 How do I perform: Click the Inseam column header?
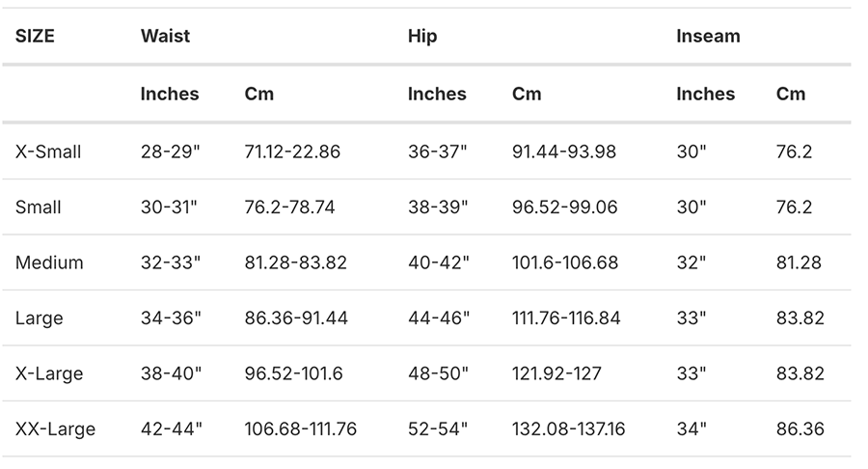pos(708,37)
